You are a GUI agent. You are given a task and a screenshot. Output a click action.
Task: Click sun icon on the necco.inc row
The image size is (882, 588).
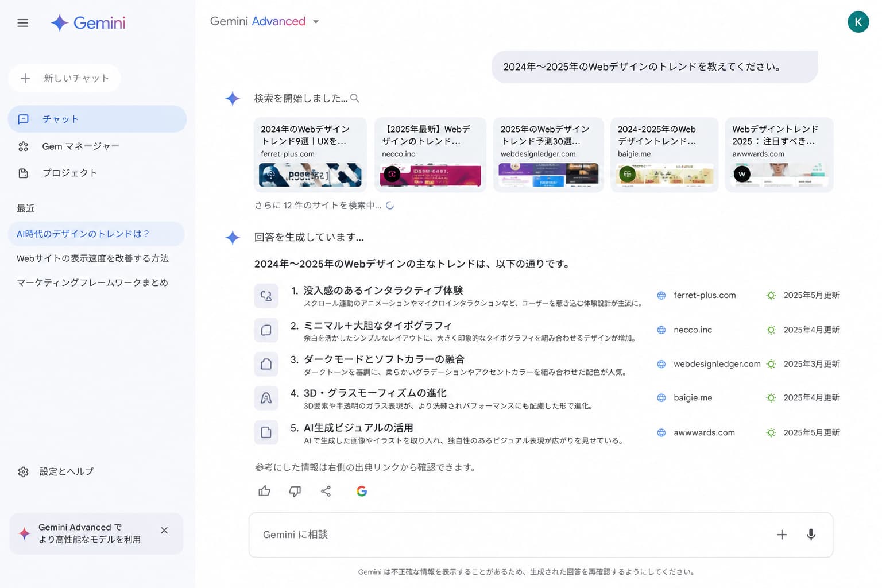click(771, 330)
